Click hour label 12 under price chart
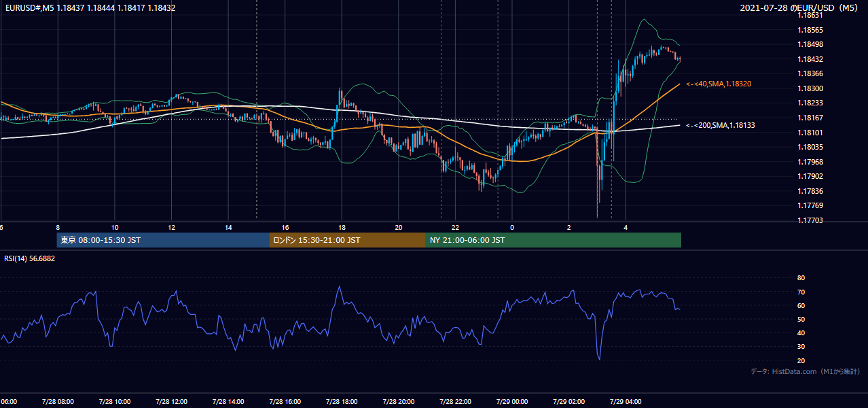Viewport: 868px width, 408px height. pyautogui.click(x=172, y=227)
